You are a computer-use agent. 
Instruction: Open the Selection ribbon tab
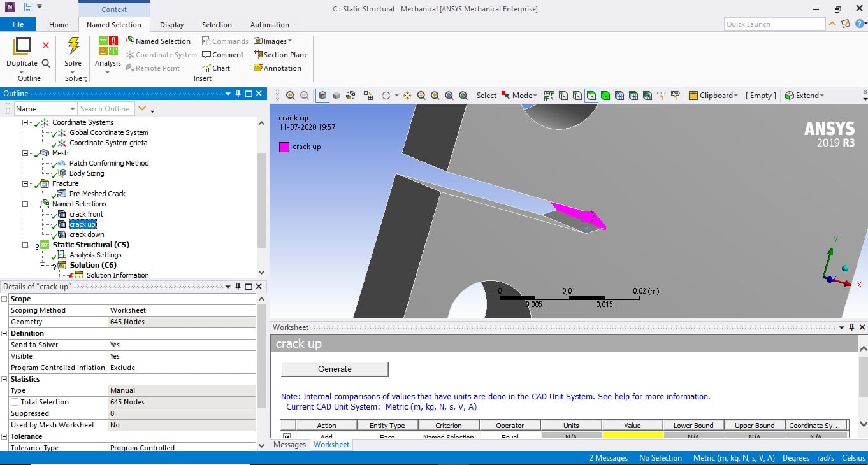coord(217,25)
